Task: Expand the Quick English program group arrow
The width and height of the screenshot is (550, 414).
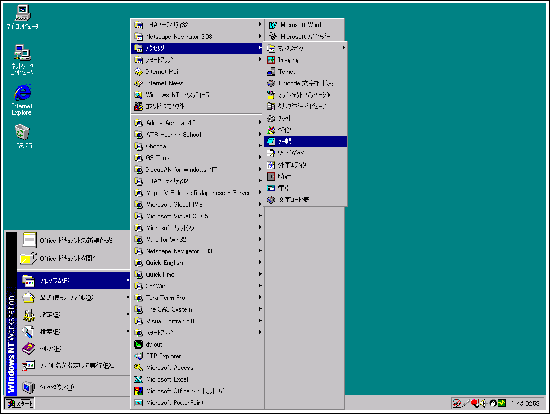Action: (260, 262)
